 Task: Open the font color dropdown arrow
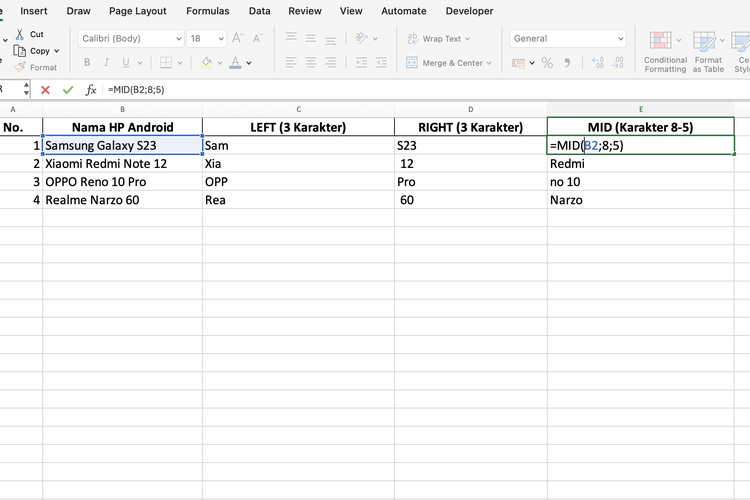249,63
